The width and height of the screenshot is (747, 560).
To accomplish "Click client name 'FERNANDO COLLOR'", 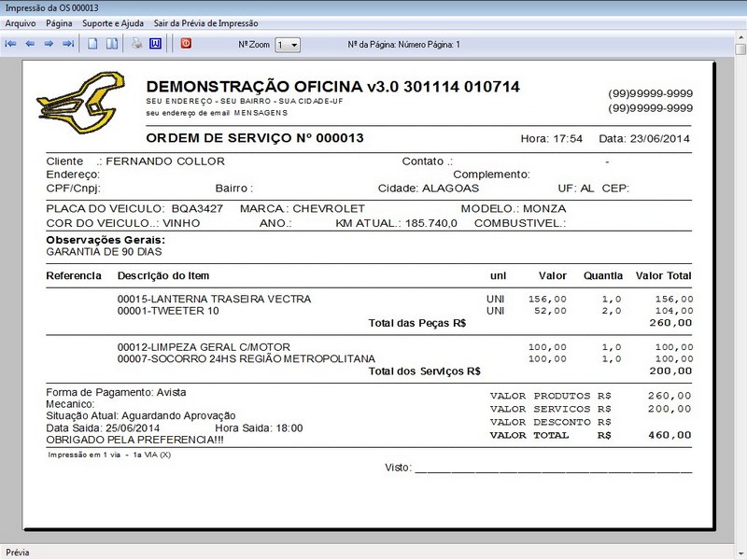I will [165, 161].
